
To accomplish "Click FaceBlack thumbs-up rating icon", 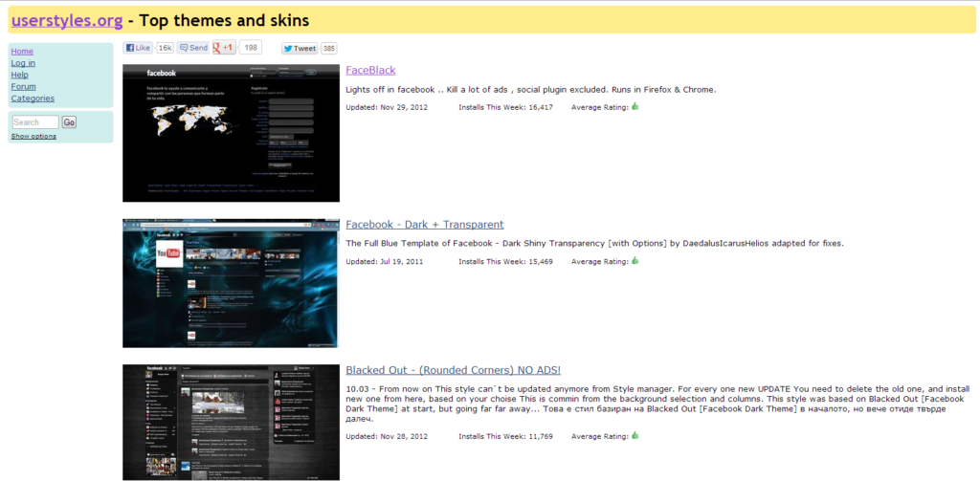I will 635,106.
